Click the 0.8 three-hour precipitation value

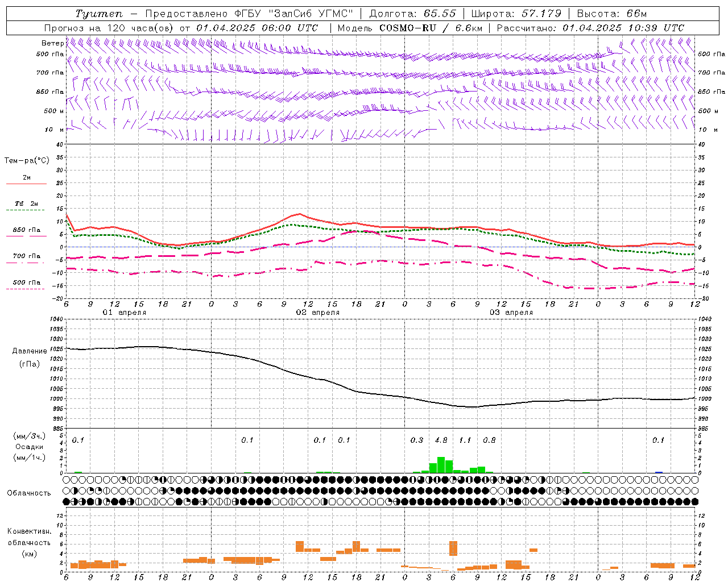489,440
